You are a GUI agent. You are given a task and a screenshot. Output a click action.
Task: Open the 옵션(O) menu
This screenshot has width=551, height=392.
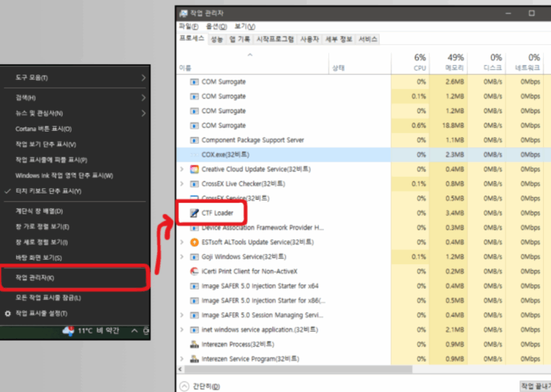[x=216, y=26]
